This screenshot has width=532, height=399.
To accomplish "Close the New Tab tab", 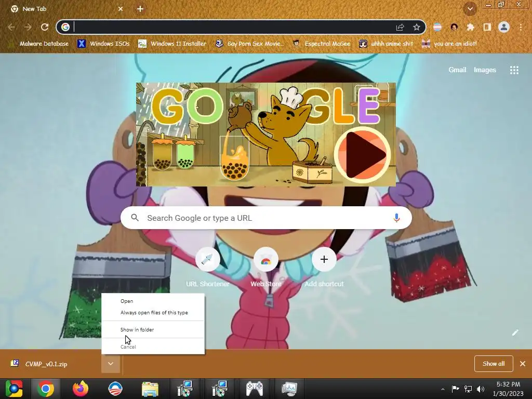I will 121,9.
